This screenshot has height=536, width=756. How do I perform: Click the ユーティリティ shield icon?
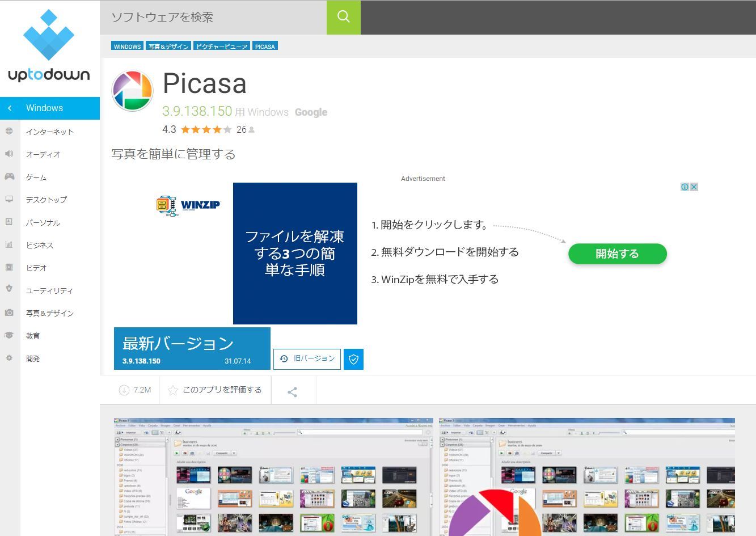pos(9,289)
